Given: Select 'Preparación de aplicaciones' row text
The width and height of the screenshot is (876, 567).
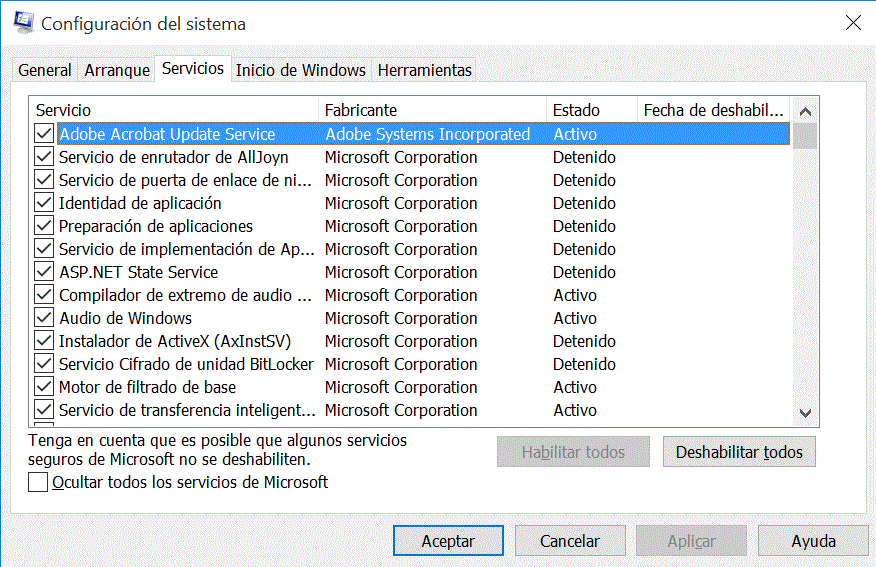Looking at the screenshot, I should tap(156, 226).
